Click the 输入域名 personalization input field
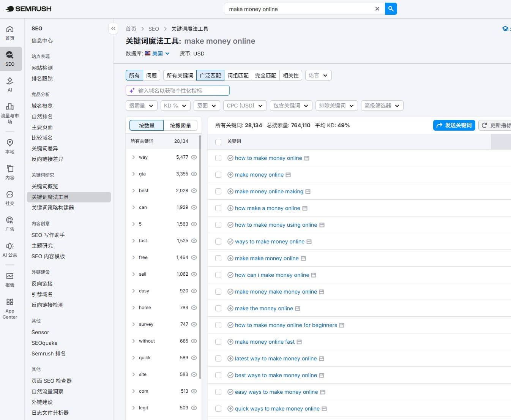This screenshot has height=420, width=511. (178, 90)
